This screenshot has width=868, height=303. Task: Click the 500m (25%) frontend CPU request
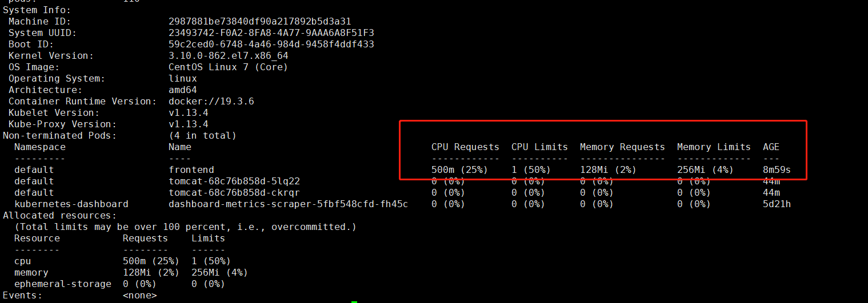(x=459, y=169)
